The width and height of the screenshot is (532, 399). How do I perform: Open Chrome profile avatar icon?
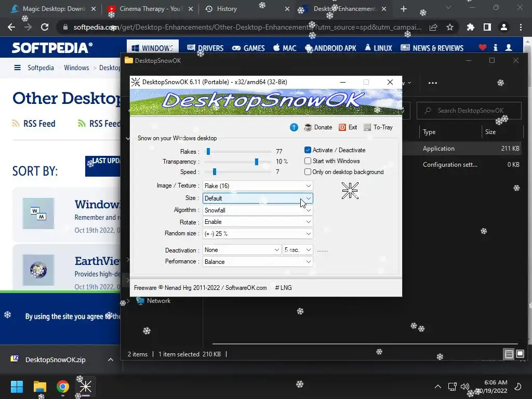click(x=504, y=27)
